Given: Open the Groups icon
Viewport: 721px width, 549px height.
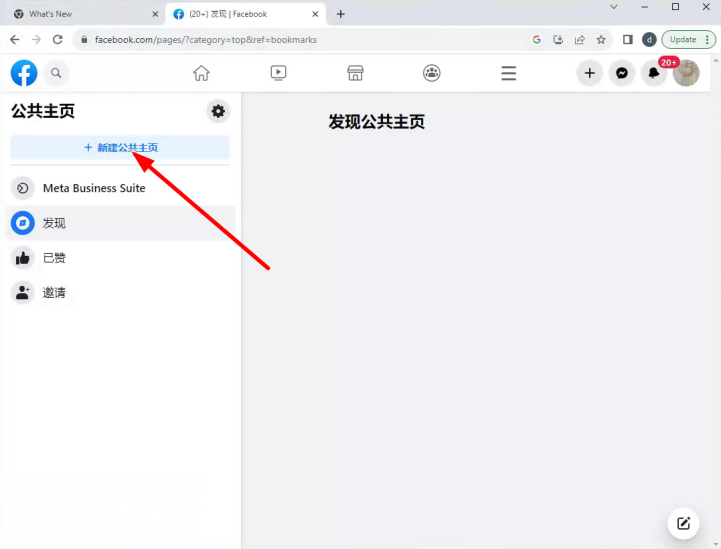Looking at the screenshot, I should (x=431, y=73).
